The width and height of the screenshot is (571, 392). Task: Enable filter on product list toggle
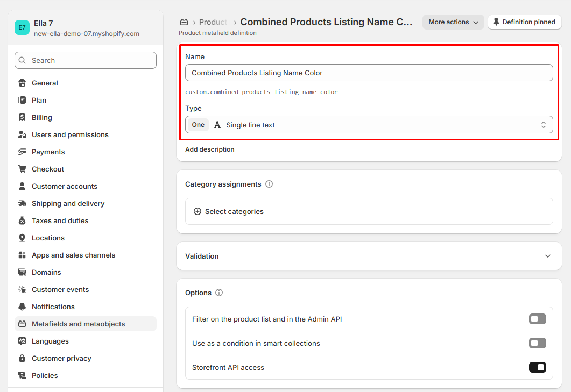tap(537, 319)
